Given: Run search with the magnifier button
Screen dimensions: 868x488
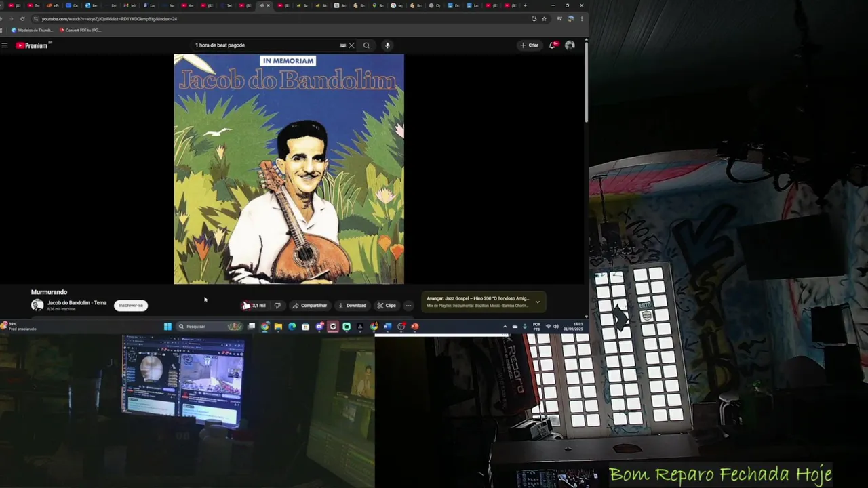Looking at the screenshot, I should (366, 45).
